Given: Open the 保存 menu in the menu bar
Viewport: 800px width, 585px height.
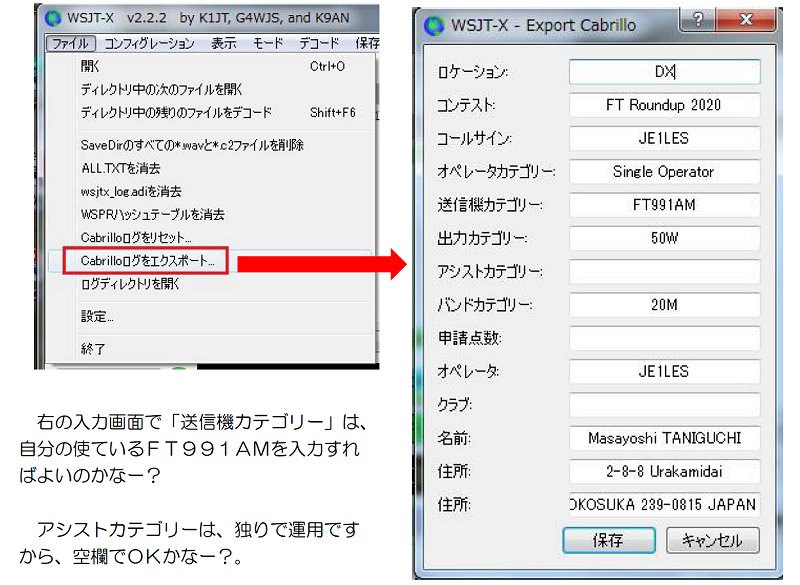Looking at the screenshot, I should click(367, 43).
